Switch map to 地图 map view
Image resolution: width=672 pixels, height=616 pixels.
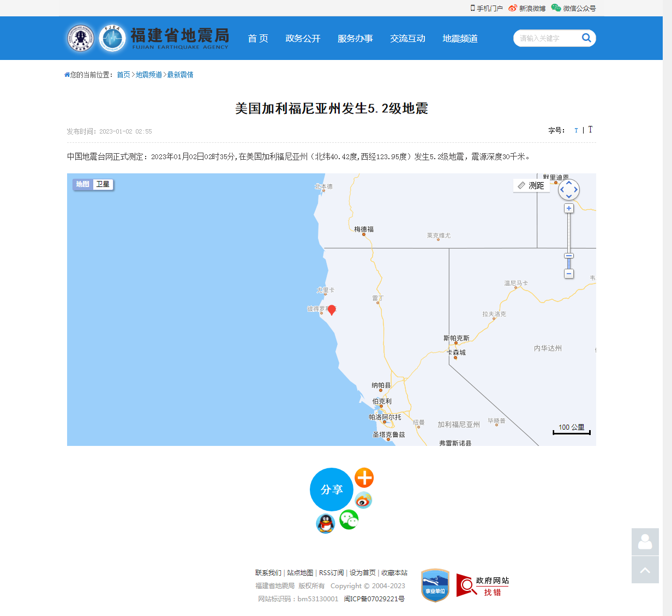click(x=83, y=184)
